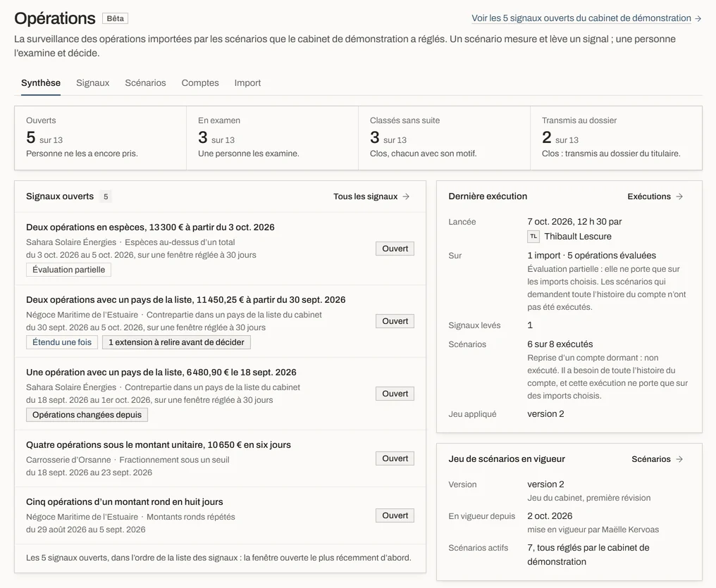Click the Évaluation partielle tag
The height and width of the screenshot is (588, 716).
(x=68, y=270)
